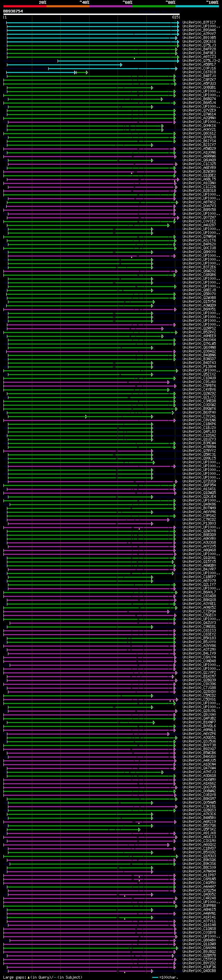Select label UniRef100_Q48K86

pos(199,504)
